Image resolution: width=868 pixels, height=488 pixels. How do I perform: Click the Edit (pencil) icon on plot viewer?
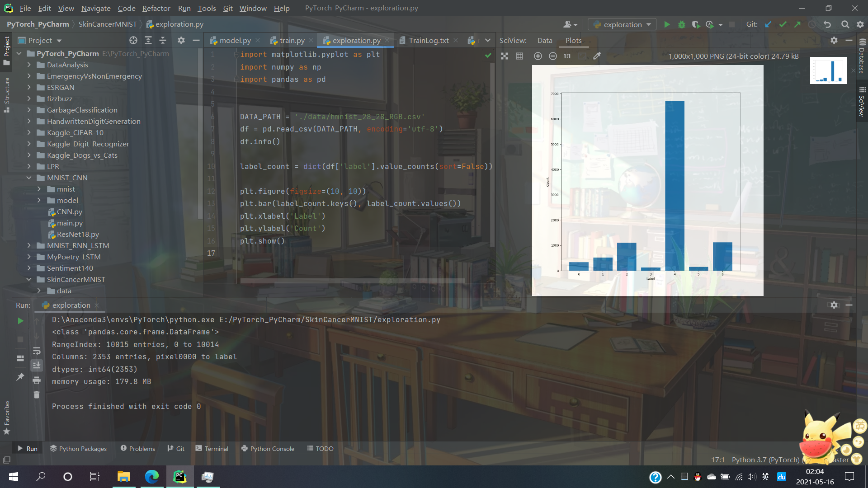[x=597, y=56]
